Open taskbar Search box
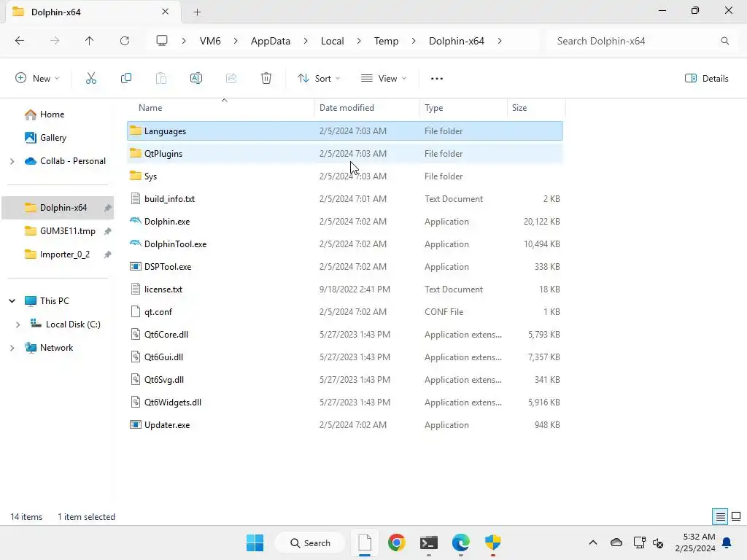Screen dimensions: 747x560 tap(310, 542)
